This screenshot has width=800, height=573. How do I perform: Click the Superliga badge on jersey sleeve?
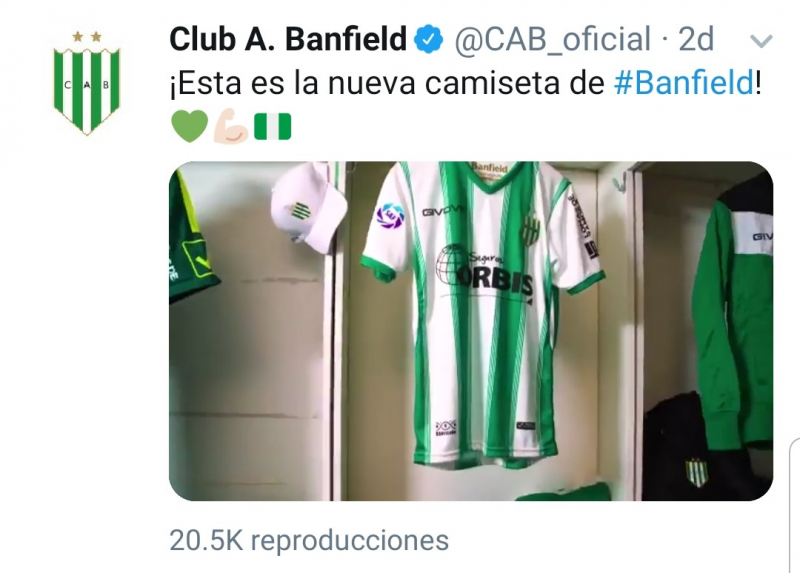point(390,215)
